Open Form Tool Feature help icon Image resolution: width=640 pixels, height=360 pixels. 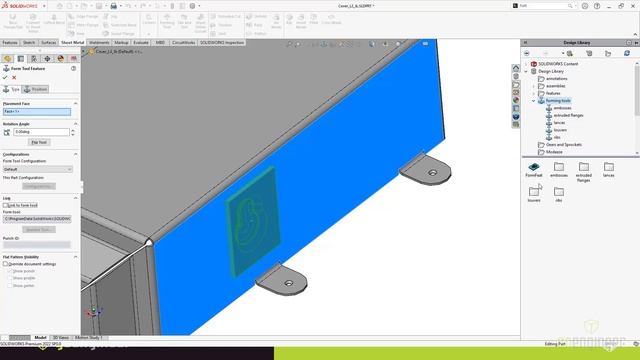73,69
